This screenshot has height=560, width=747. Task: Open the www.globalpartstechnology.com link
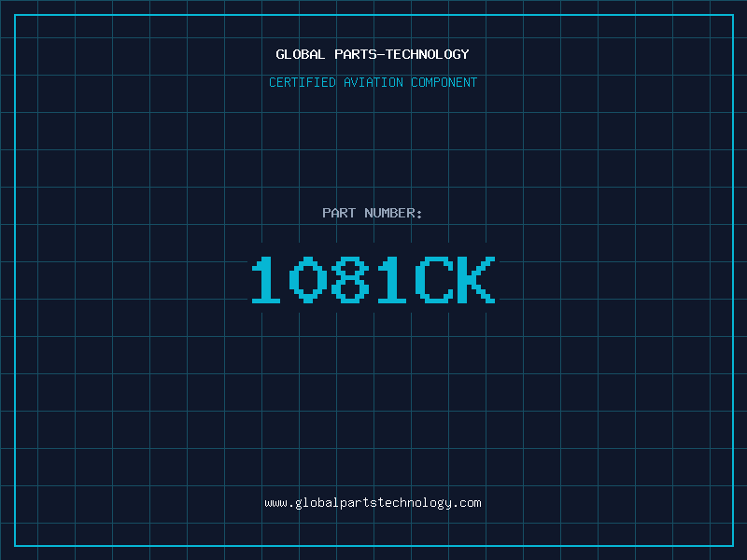coord(373,503)
